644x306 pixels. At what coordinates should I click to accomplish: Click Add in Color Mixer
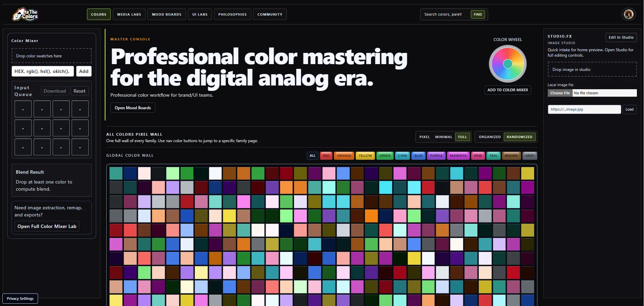tap(84, 71)
